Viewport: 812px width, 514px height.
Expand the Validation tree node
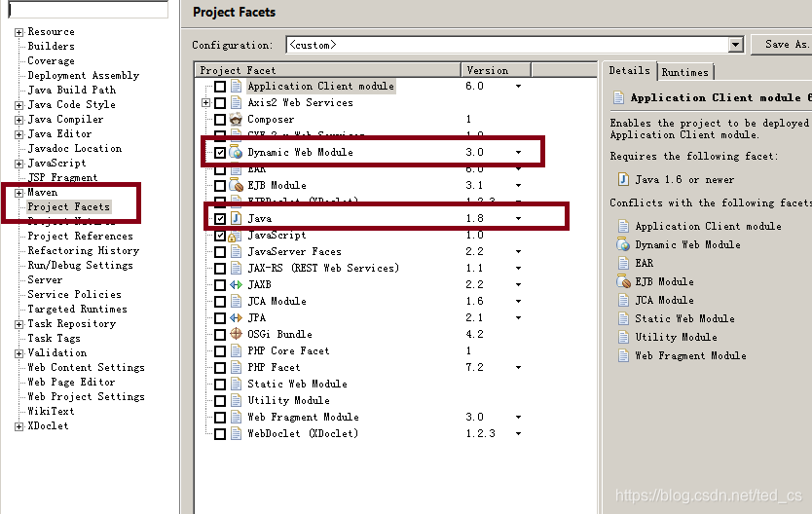tap(19, 353)
